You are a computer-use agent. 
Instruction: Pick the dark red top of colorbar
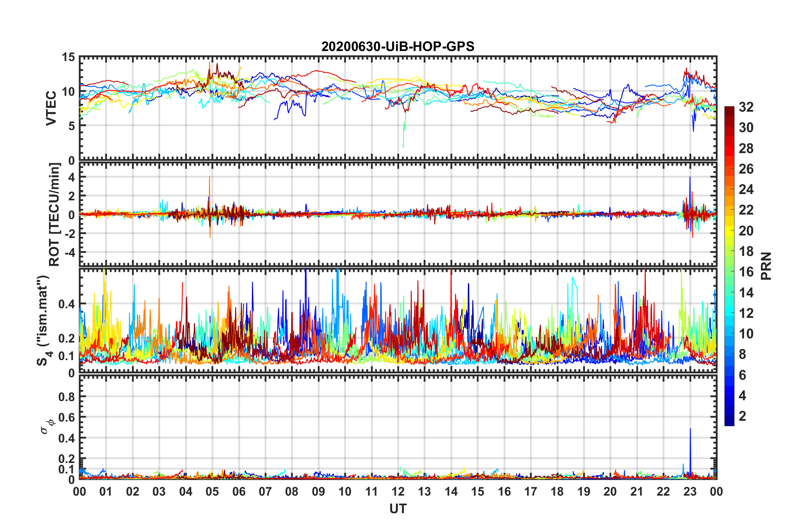(729, 110)
